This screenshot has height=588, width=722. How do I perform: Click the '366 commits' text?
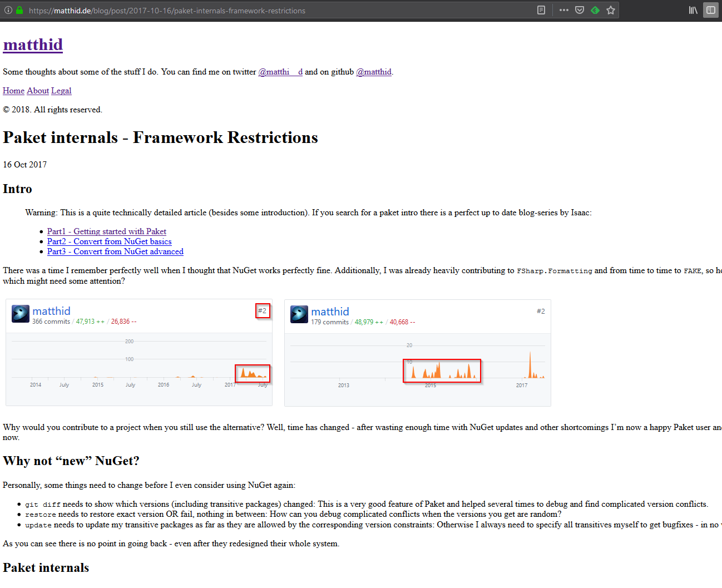(51, 322)
